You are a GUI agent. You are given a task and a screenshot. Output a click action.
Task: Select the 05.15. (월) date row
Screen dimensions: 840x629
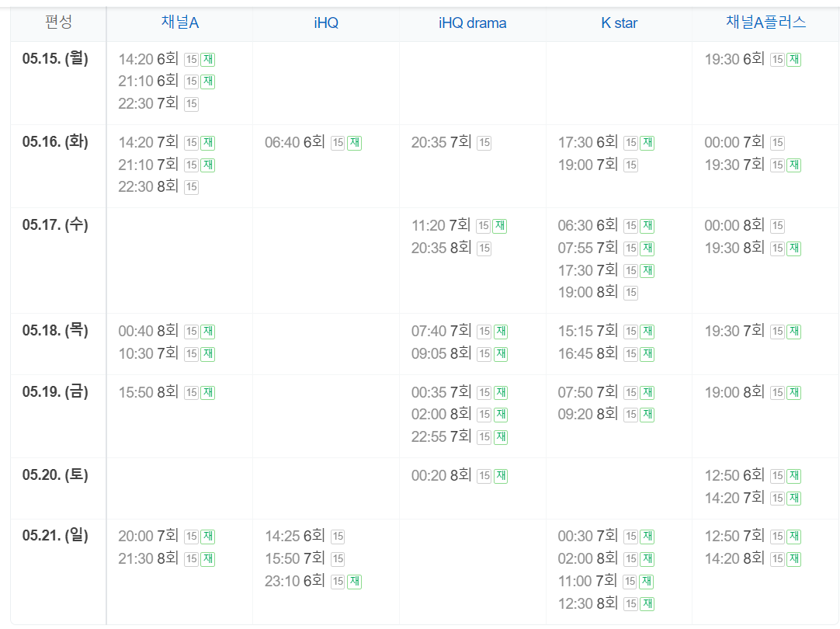(55, 58)
